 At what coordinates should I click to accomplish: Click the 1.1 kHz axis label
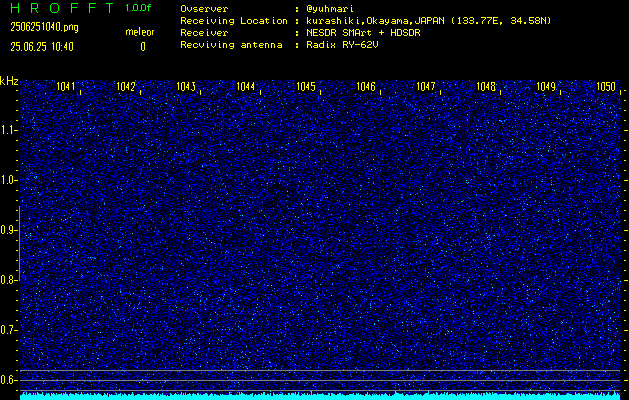coord(7,130)
